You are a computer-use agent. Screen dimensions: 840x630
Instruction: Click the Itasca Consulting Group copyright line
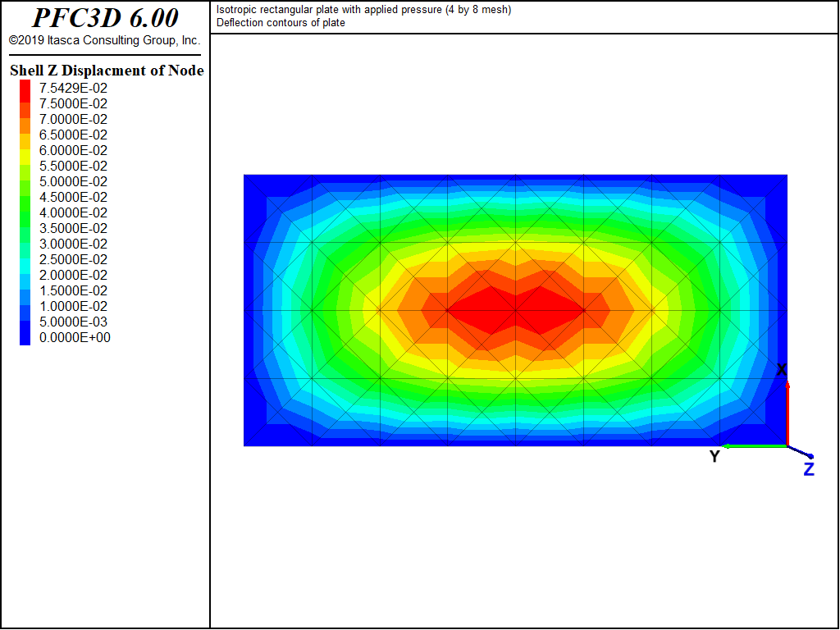105,41
